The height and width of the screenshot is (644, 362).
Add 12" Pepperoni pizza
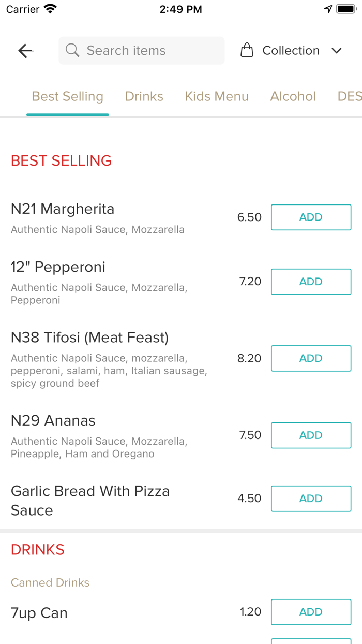click(x=311, y=282)
